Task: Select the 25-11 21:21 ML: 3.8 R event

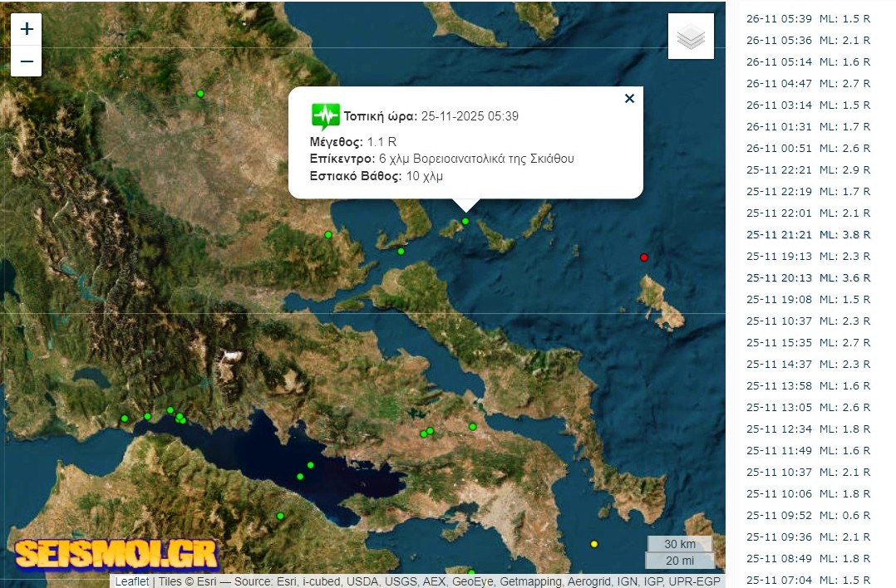Action: (808, 235)
